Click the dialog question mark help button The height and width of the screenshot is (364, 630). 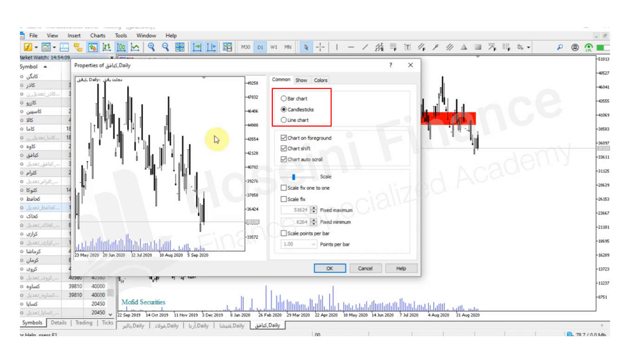click(390, 65)
